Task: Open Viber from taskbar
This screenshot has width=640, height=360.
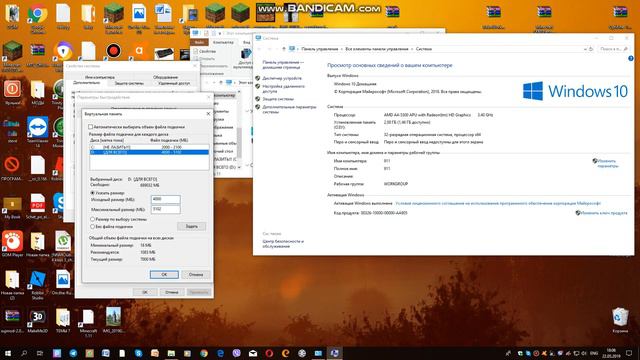Action: pyautogui.click(x=237, y=353)
